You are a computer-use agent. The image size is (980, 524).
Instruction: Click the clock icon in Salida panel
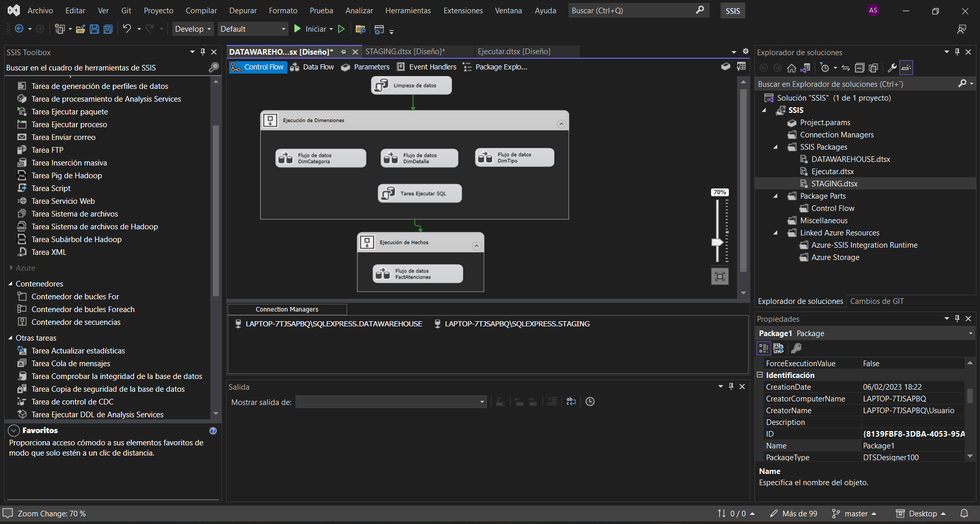click(x=590, y=402)
